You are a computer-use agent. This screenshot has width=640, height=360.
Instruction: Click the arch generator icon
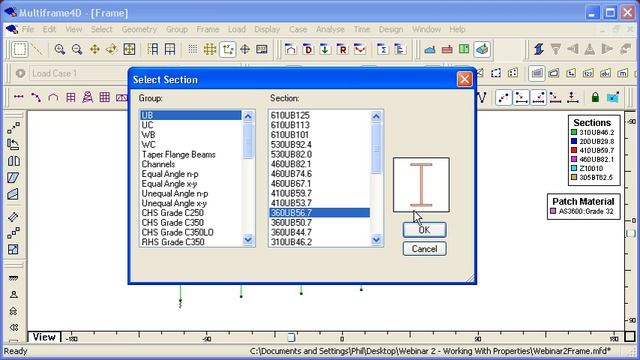click(x=53, y=97)
